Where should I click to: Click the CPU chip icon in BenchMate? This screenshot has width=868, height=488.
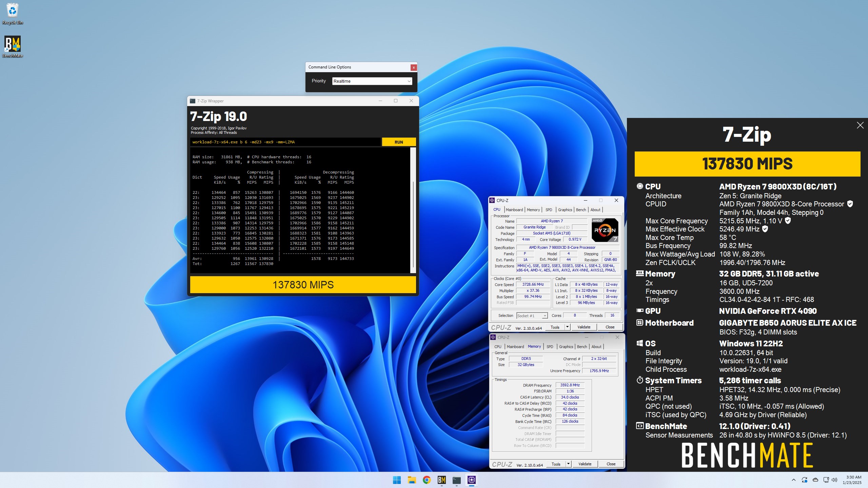click(x=639, y=186)
